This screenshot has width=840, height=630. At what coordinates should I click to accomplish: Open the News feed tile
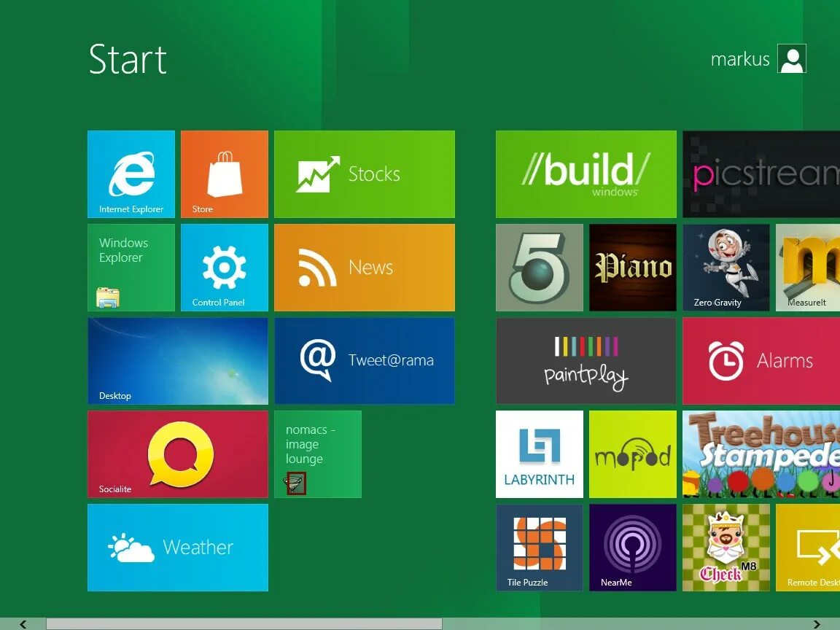pyautogui.click(x=365, y=268)
